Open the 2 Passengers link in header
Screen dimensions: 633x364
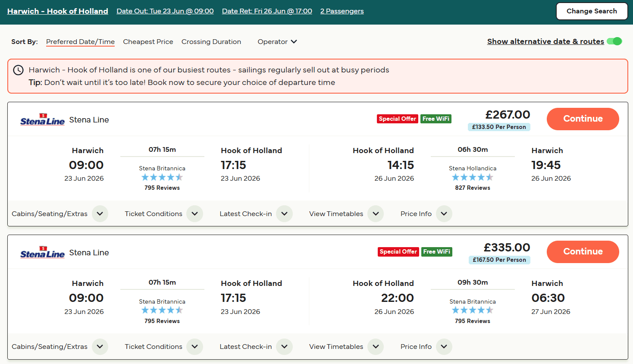(x=342, y=11)
